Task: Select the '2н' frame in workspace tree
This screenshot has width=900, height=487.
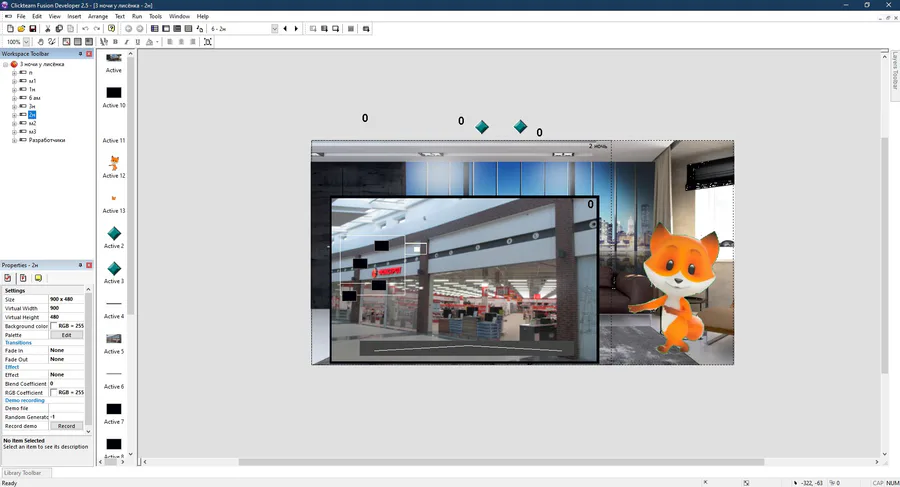Action: (32, 115)
